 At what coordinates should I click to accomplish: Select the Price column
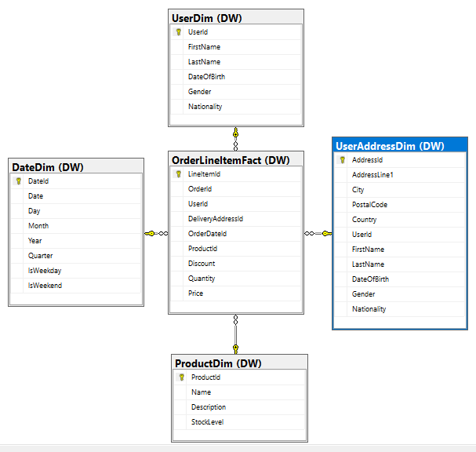coord(236,293)
